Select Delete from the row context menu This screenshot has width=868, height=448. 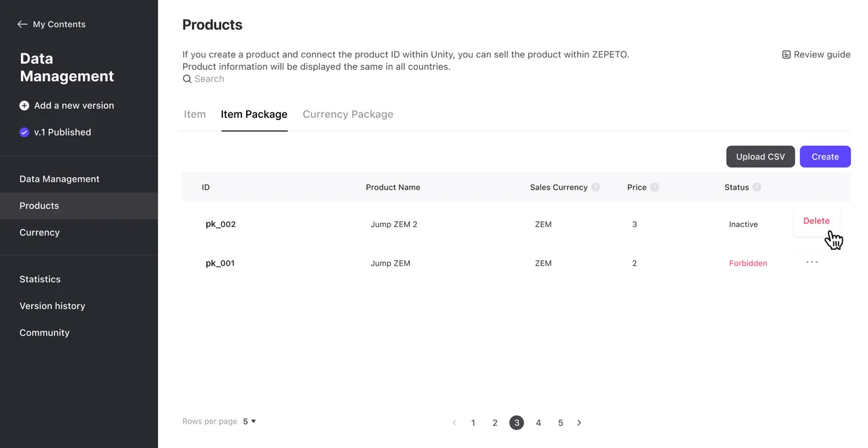[816, 220]
